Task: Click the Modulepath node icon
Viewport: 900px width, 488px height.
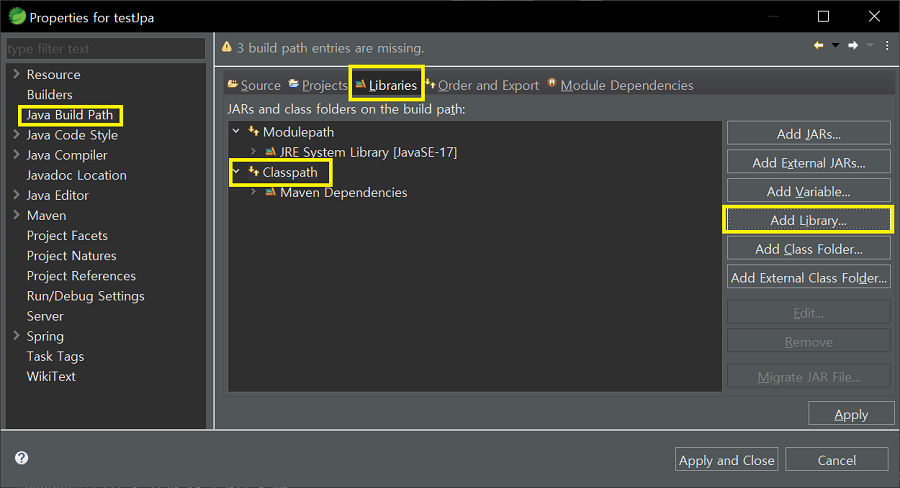Action: [254, 132]
